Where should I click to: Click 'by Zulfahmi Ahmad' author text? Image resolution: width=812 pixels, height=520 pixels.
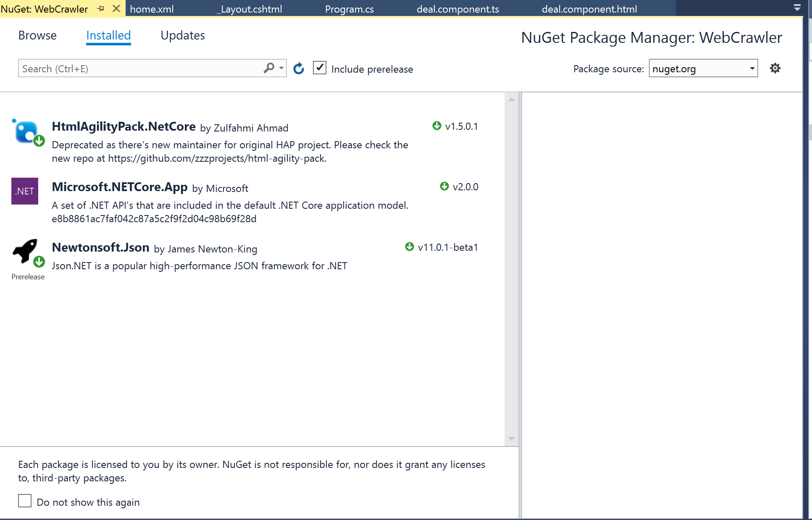(x=244, y=128)
